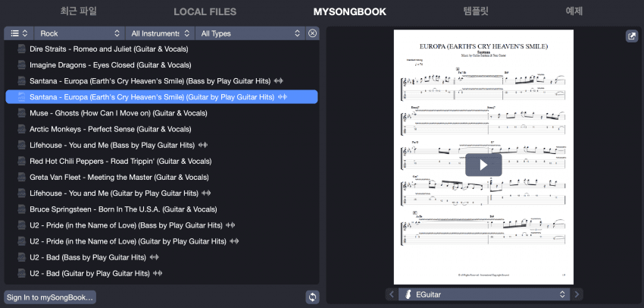Click file icon beside Imagine Dragons row
The height and width of the screenshot is (308, 644).
click(x=21, y=65)
